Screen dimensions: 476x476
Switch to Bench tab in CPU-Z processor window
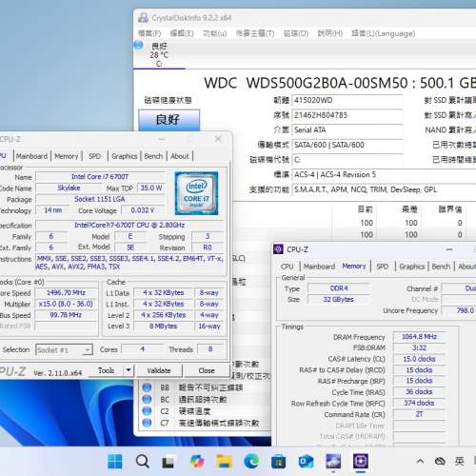153,156
